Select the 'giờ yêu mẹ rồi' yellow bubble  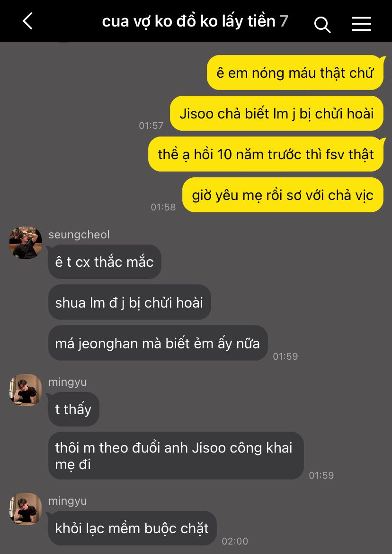click(x=283, y=195)
